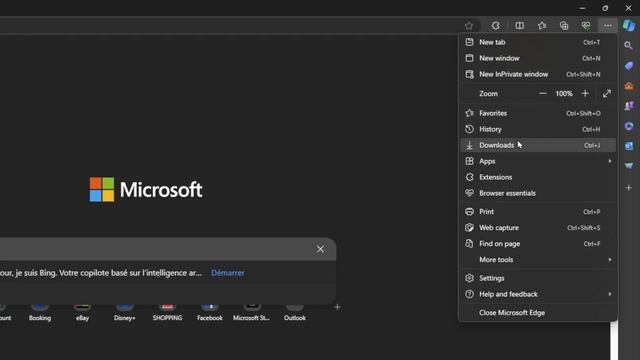Screen dimensions: 640x360
Task: Select New tab in the menu
Action: pos(538,42)
